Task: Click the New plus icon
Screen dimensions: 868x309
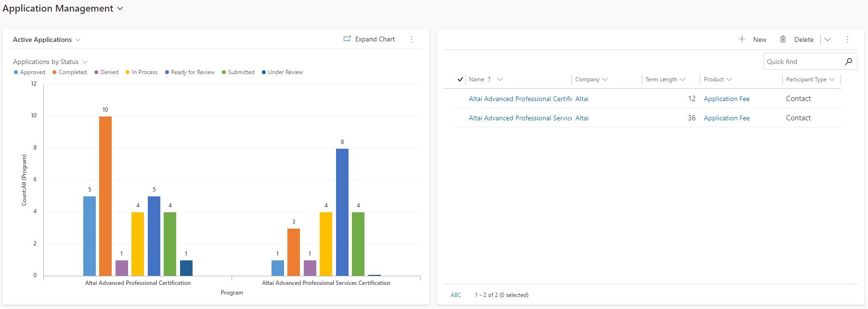Action: pyautogui.click(x=742, y=39)
